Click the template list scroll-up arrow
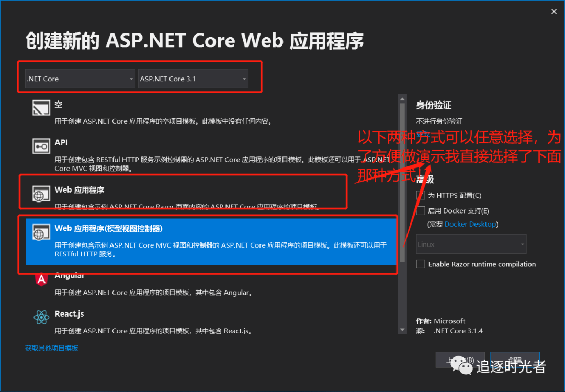The image size is (565, 392). coord(402,99)
